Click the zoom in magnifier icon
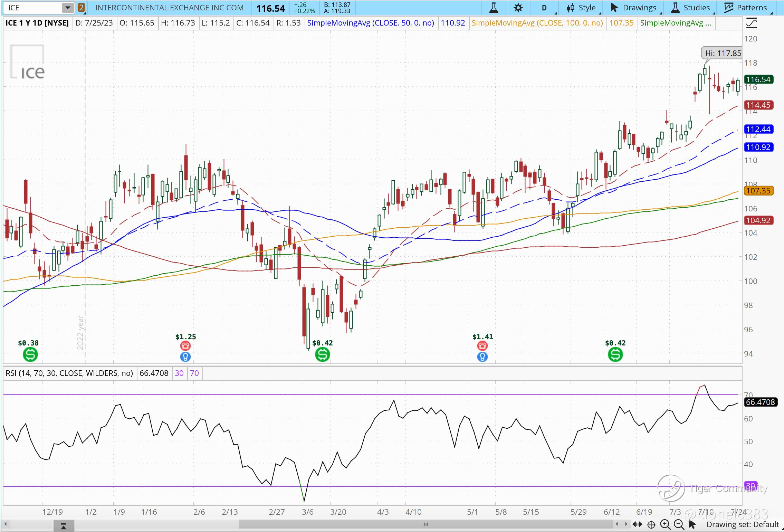Viewport: 784px width, 532px height. [665, 524]
